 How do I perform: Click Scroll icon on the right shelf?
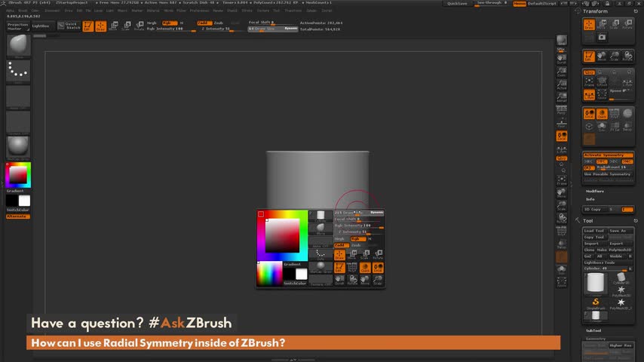[562, 59]
